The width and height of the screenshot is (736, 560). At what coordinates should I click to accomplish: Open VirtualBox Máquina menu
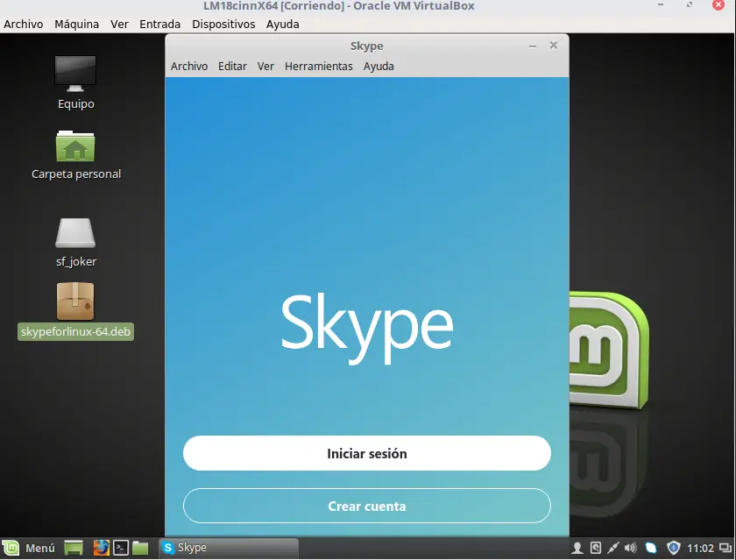[76, 24]
